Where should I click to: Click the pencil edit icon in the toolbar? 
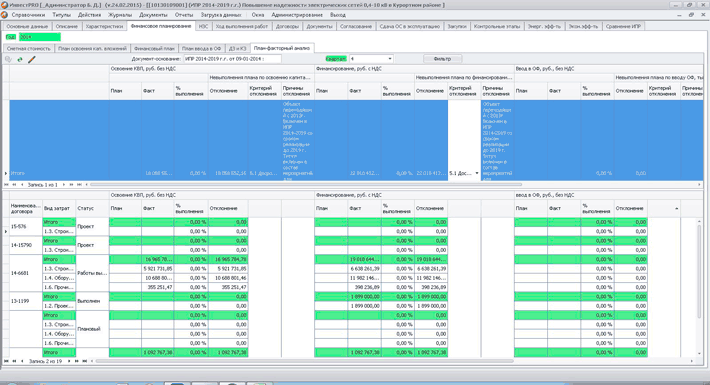click(32, 59)
